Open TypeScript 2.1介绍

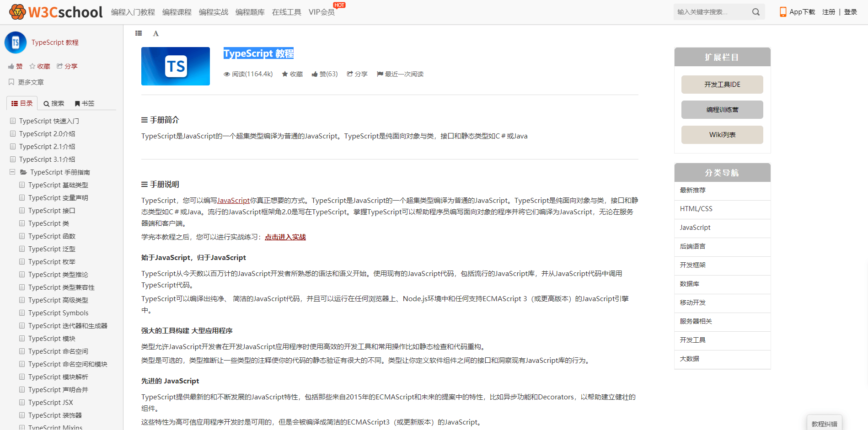coord(47,147)
